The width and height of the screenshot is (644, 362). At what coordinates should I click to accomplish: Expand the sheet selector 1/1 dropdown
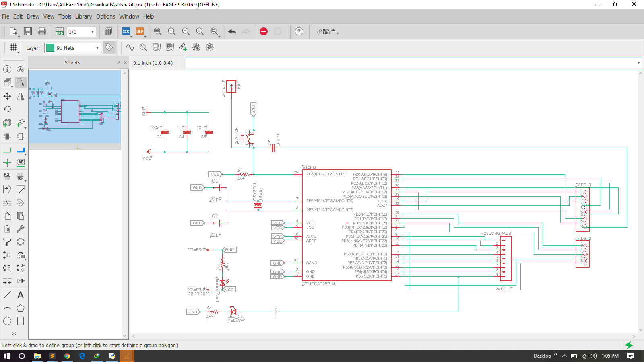click(x=92, y=32)
